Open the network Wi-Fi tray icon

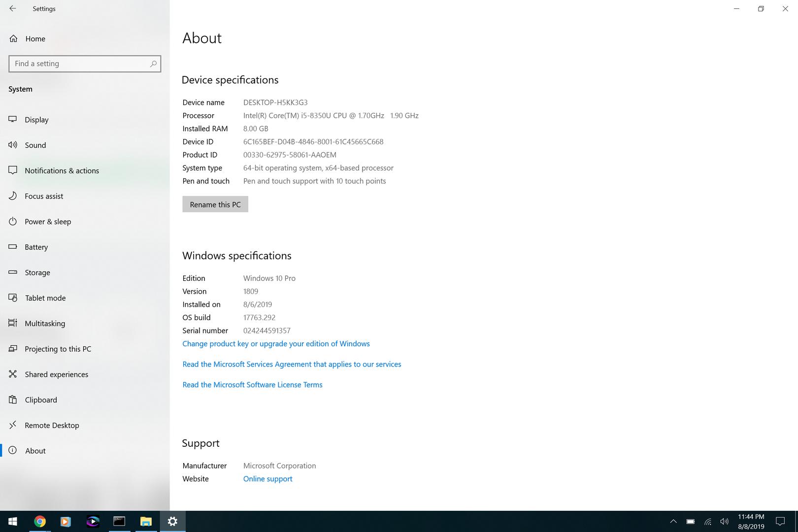708,521
